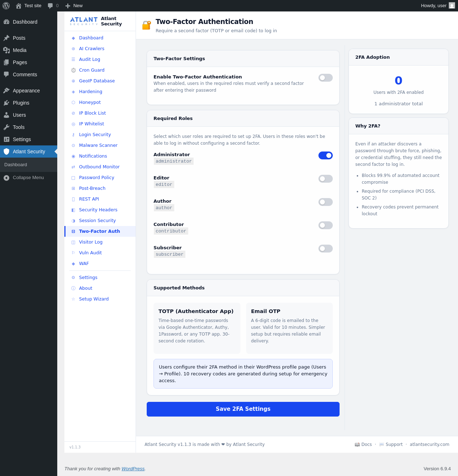Open Password Policy page
Image resolution: width=458 pixels, height=476 pixels.
100,178
